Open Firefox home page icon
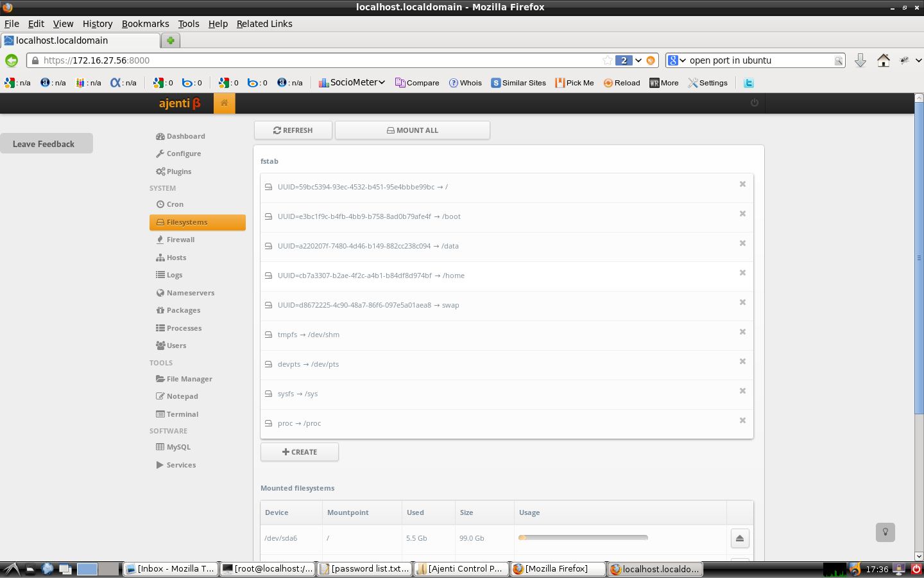 [884, 60]
